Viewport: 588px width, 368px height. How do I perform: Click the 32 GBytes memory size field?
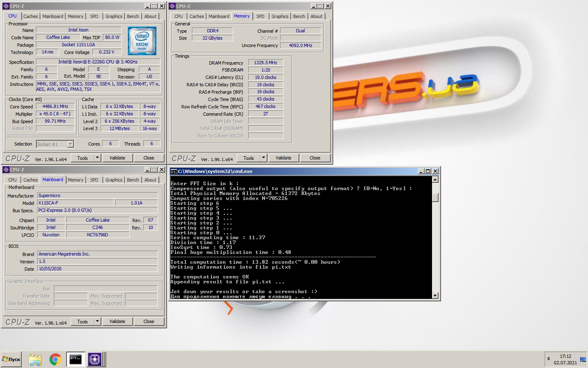click(x=212, y=38)
